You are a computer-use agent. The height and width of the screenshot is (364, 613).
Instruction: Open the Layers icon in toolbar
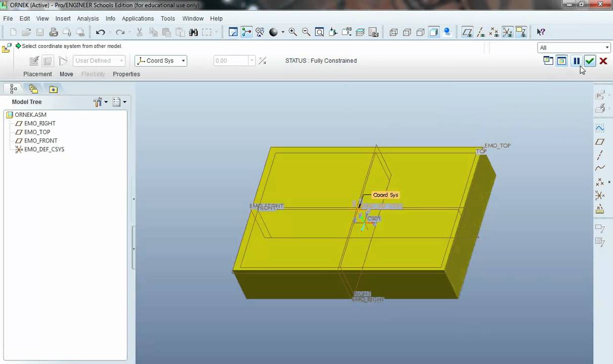[360, 32]
